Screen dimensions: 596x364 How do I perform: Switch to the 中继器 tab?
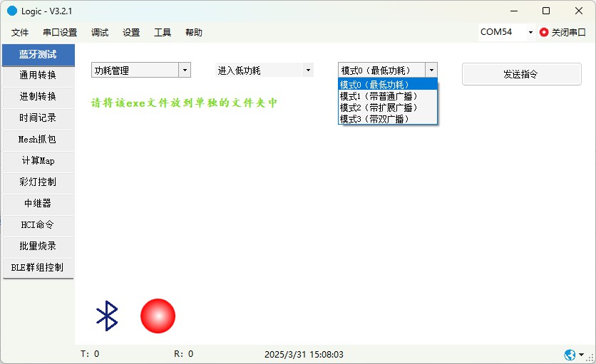(38, 203)
